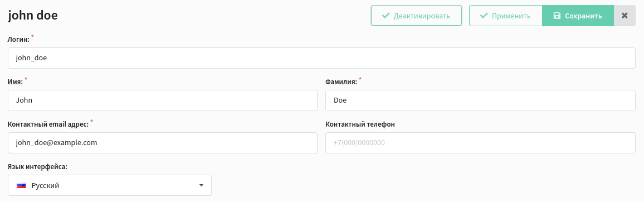Click the checkmark icon in Применить button
The height and width of the screenshot is (202, 644).
pyautogui.click(x=484, y=16)
